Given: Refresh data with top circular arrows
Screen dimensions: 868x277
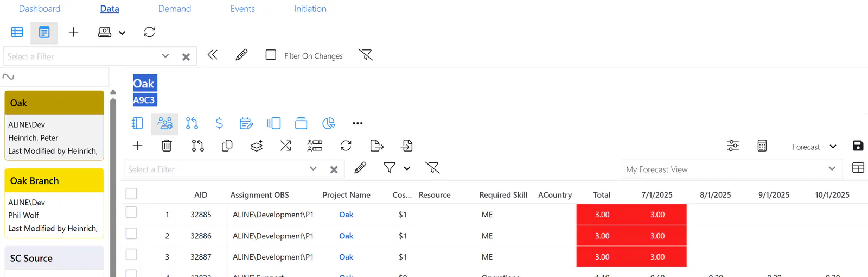Looking at the screenshot, I should pyautogui.click(x=149, y=32).
